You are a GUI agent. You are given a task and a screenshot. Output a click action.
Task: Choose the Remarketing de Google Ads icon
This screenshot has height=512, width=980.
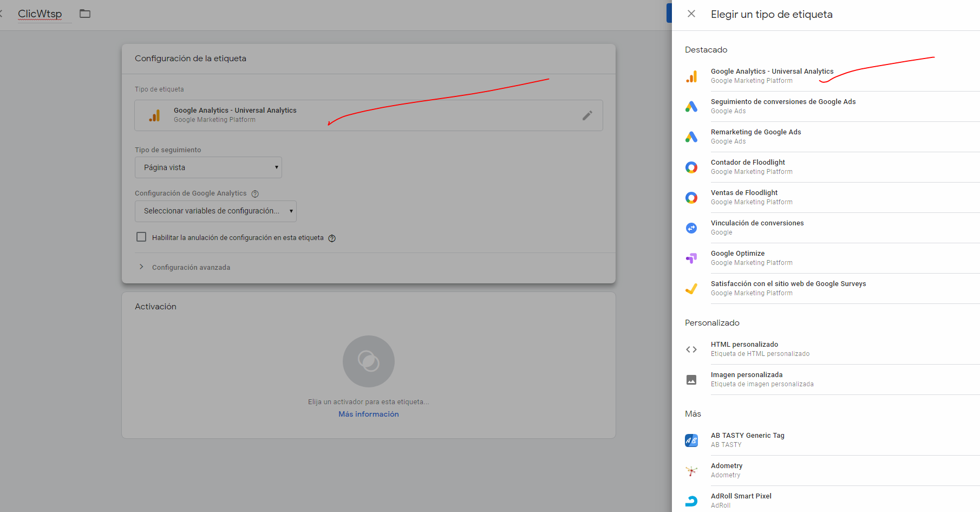coord(691,137)
